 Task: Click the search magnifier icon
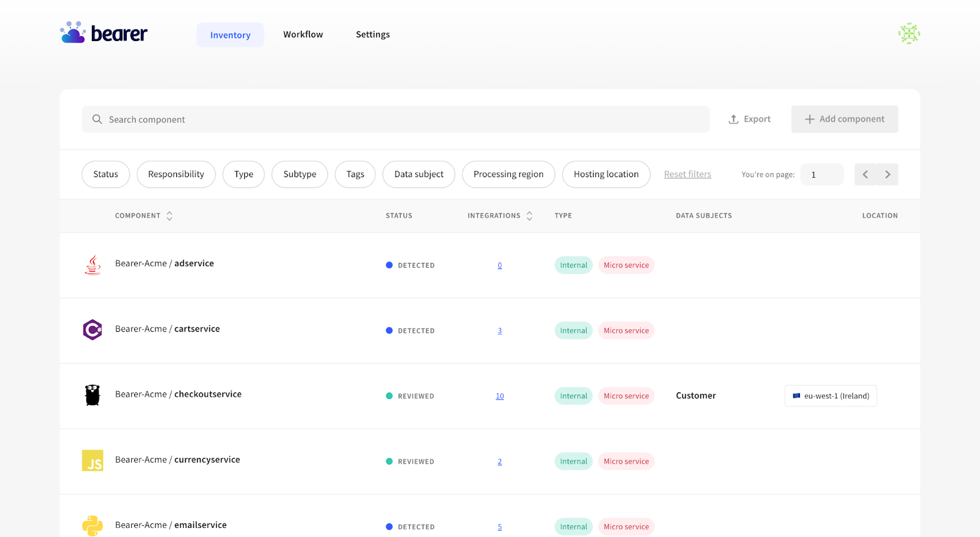click(x=97, y=120)
